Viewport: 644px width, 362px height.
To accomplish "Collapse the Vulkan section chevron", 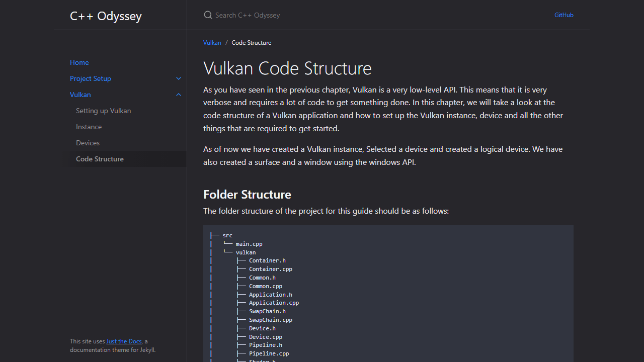I will [179, 95].
